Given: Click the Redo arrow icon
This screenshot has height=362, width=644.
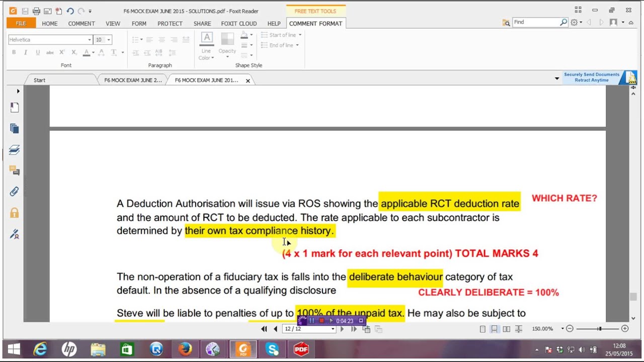Looking at the screenshot, I should [x=81, y=11].
